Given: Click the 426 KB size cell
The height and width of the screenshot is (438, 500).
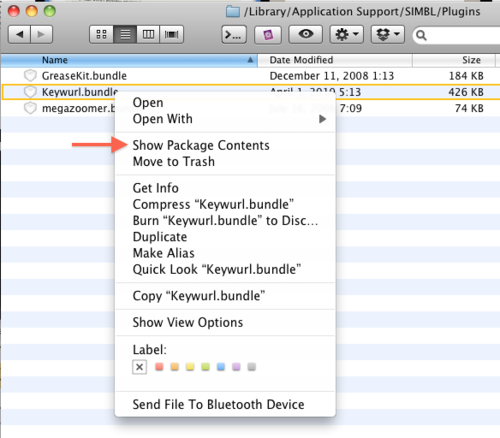Looking at the screenshot, I should tap(466, 92).
